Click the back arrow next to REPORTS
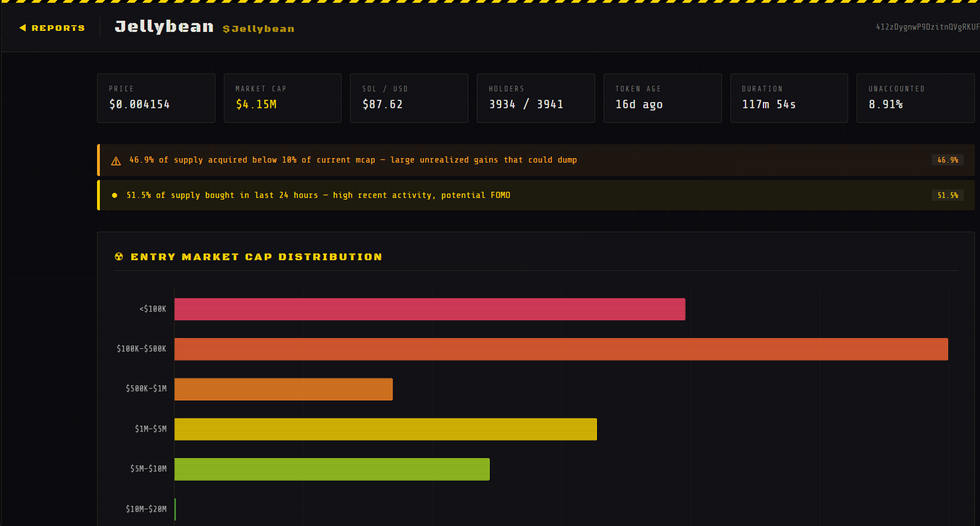This screenshot has height=526, width=980. point(23,27)
